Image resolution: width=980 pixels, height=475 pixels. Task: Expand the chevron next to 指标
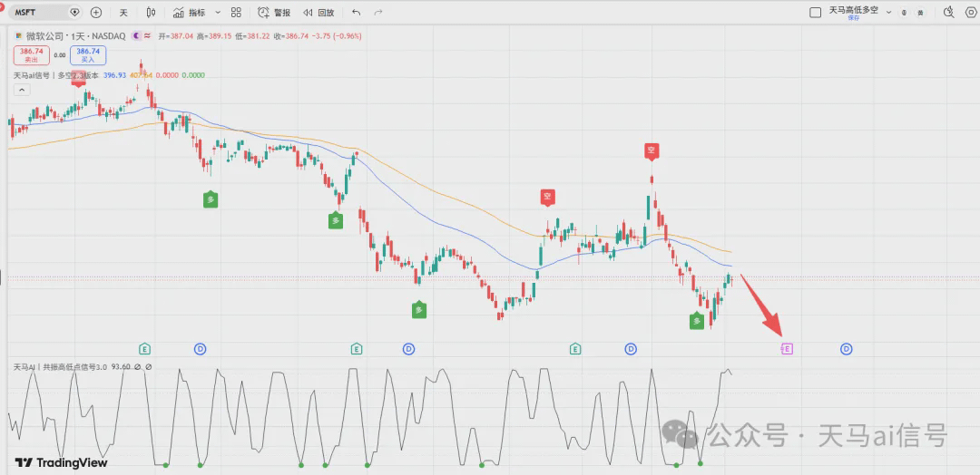(218, 13)
